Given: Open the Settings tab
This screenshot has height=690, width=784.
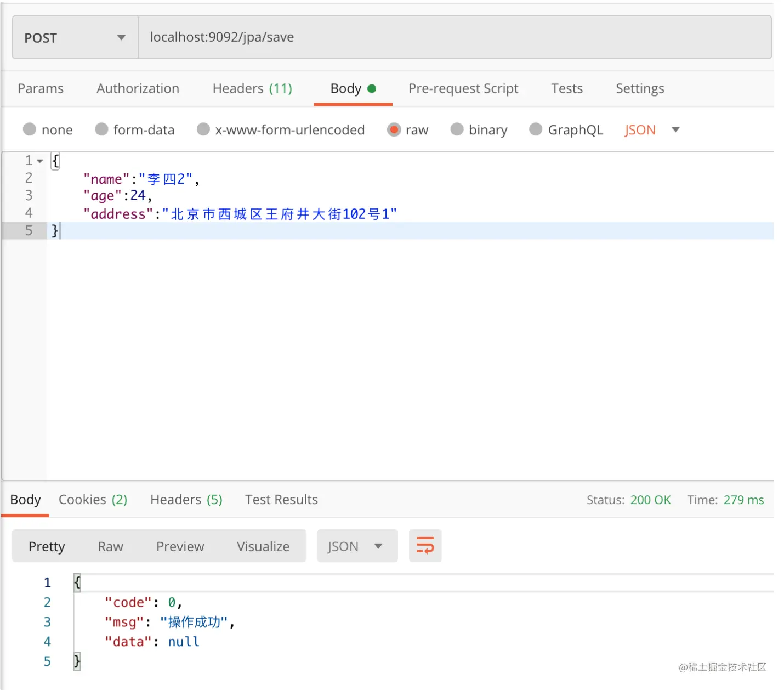Looking at the screenshot, I should pyautogui.click(x=640, y=88).
